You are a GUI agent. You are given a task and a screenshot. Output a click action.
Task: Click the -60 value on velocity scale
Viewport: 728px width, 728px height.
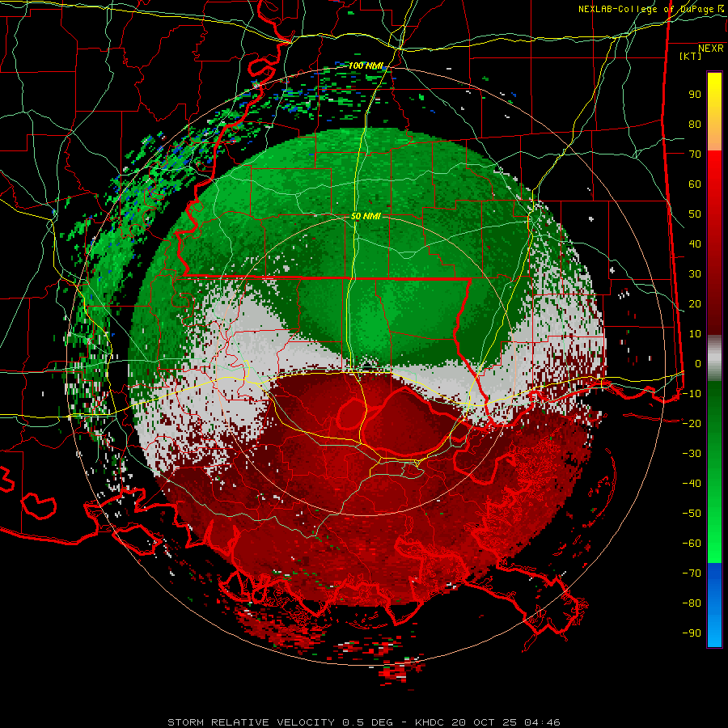coord(692,544)
